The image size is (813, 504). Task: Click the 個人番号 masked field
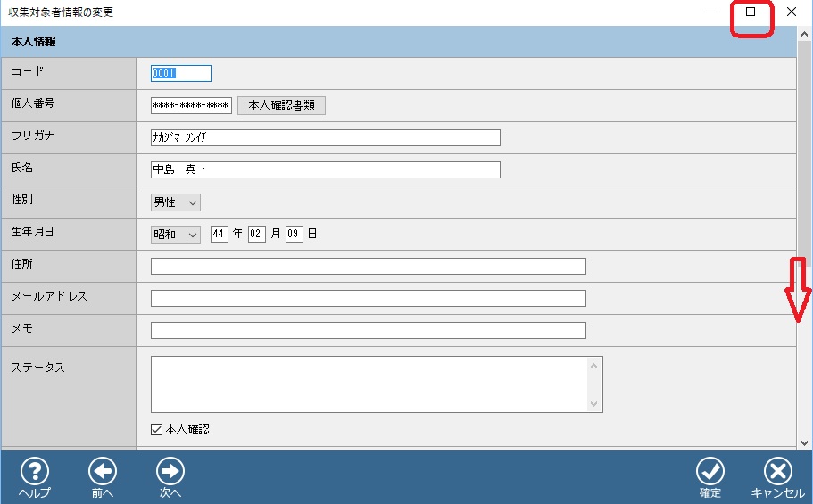(x=191, y=105)
